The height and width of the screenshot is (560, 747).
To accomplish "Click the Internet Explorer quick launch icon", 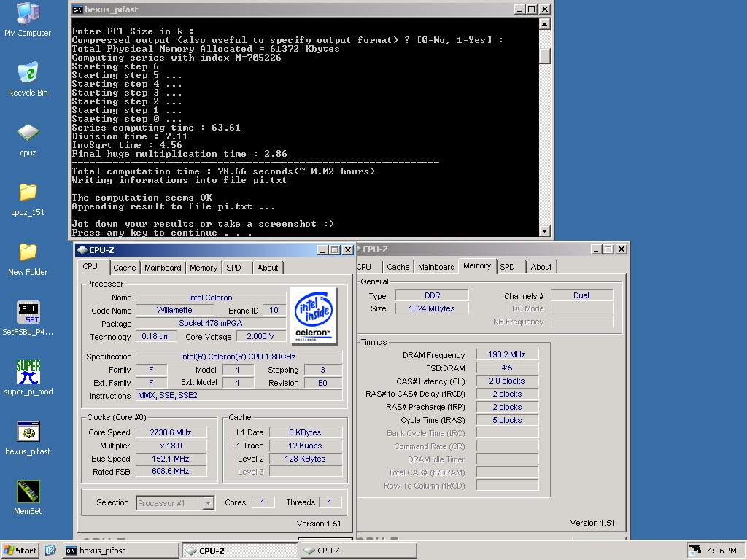I will (50, 551).
